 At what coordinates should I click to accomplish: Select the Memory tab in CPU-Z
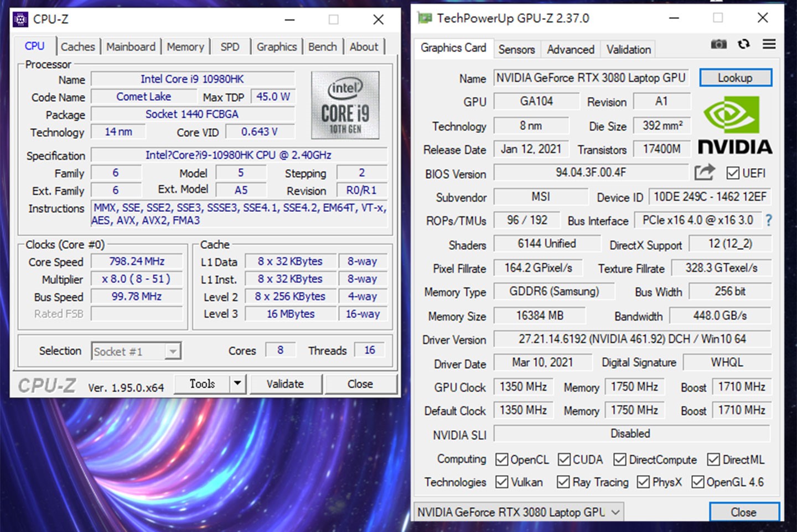tap(185, 47)
